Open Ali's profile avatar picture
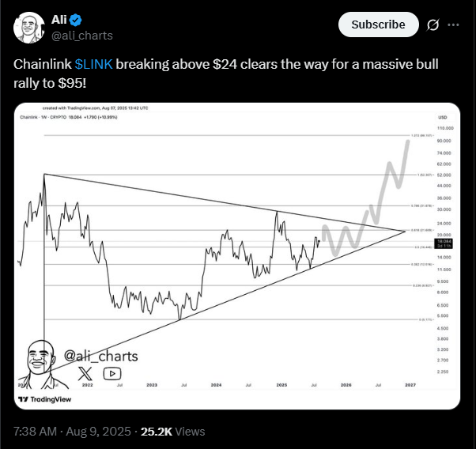476x449 pixels. 28,28
